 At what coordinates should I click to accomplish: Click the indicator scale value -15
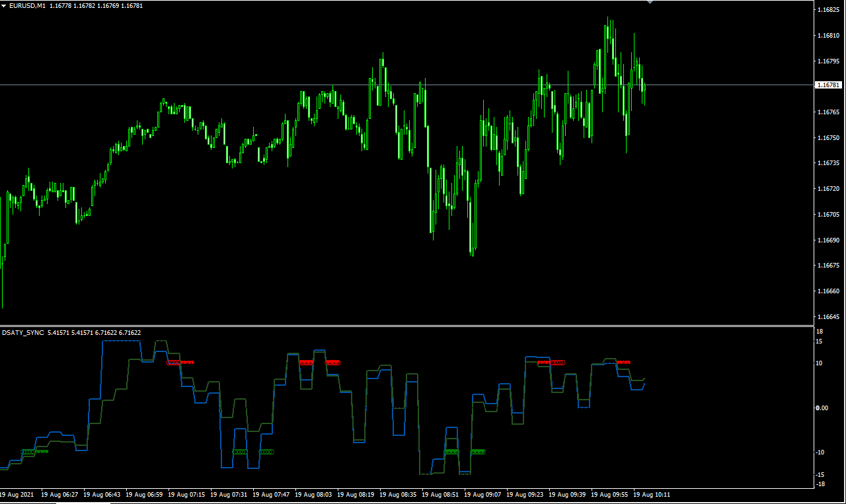pyautogui.click(x=820, y=474)
